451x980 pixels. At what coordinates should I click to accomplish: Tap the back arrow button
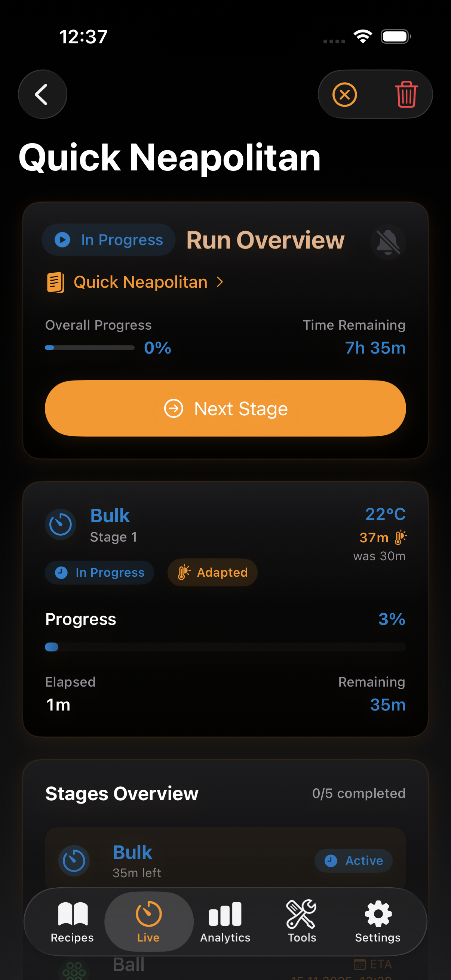tap(42, 94)
